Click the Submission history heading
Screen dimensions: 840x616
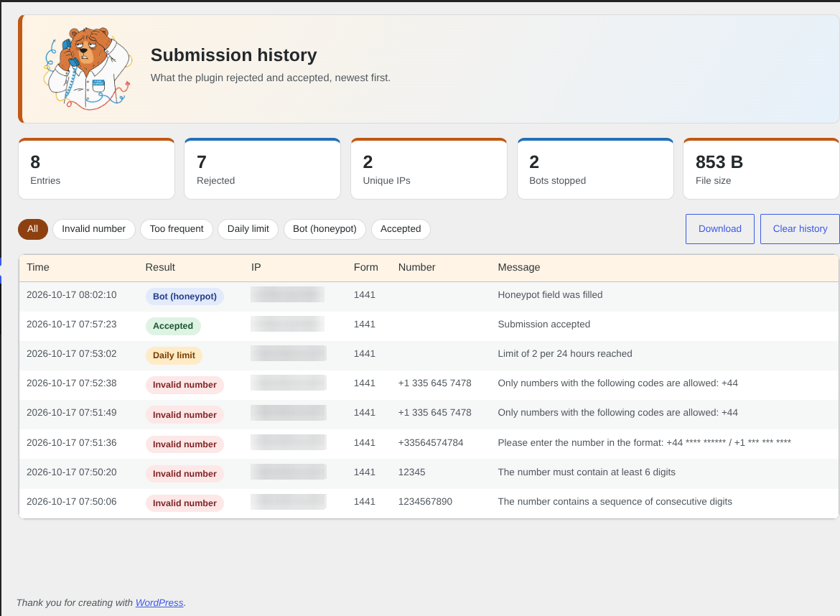coord(233,55)
